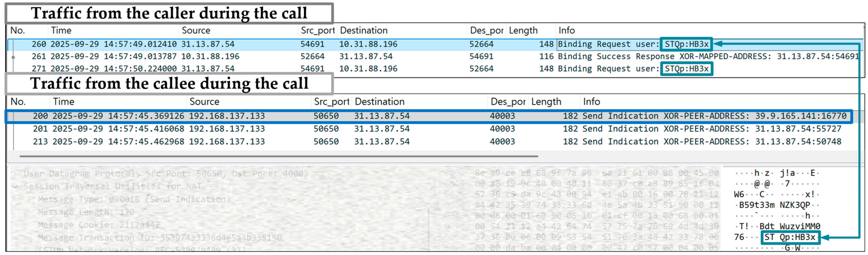
Task: Select Message Transaction ID field
Action: (159, 238)
